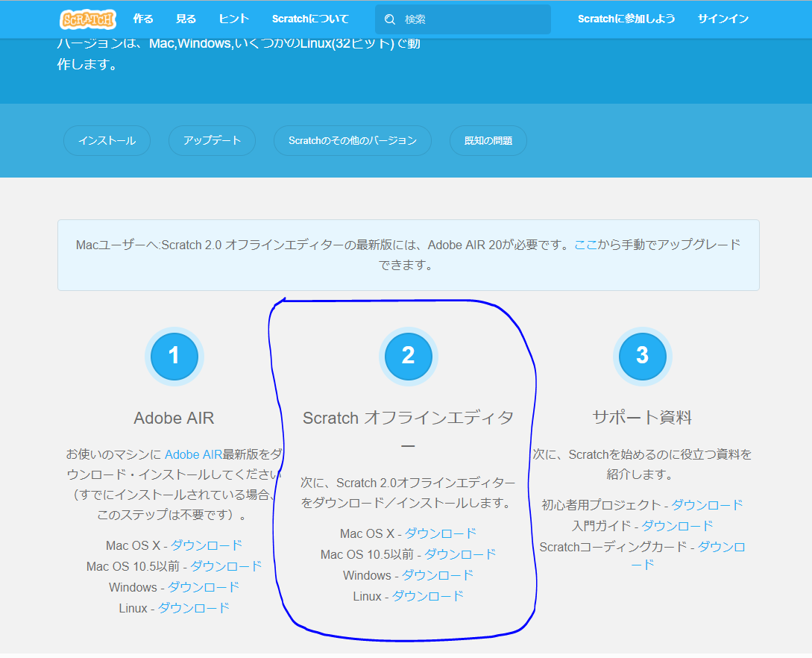Click Scratchに参加しよう link
Image resolution: width=812 pixels, height=658 pixels.
626,19
